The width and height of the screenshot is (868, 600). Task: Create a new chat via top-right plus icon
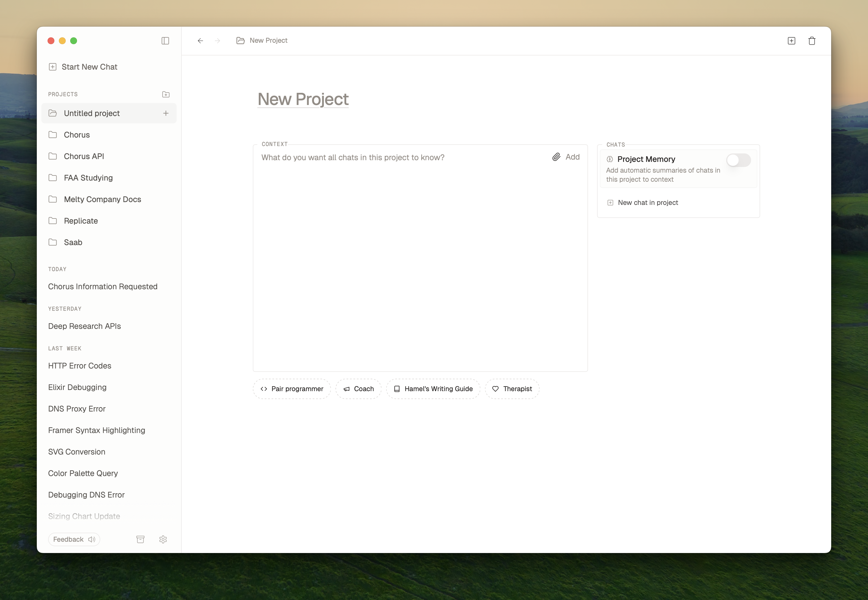(x=791, y=40)
